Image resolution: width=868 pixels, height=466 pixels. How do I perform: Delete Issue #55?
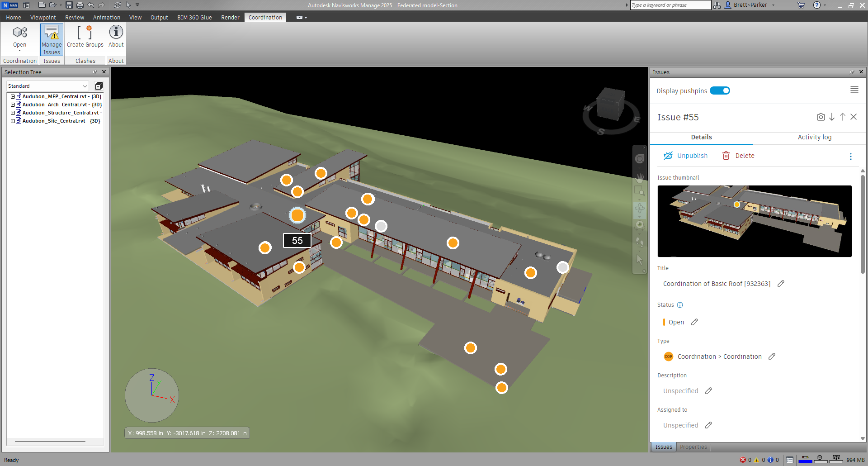coord(738,156)
